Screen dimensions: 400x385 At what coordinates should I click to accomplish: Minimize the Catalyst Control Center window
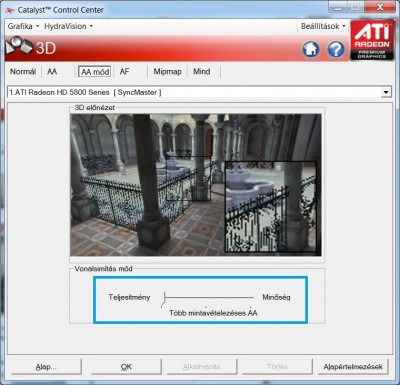[338, 7]
